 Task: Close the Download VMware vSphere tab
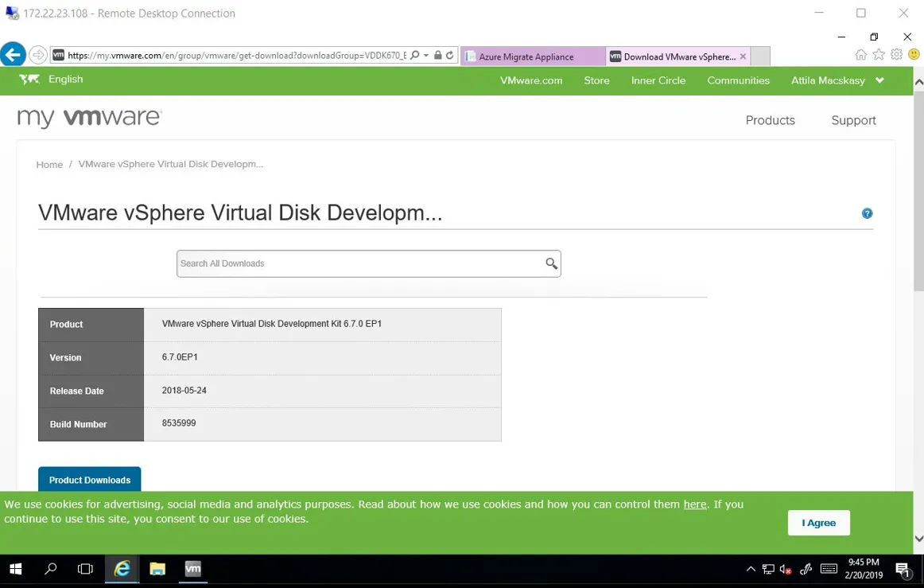[743, 56]
